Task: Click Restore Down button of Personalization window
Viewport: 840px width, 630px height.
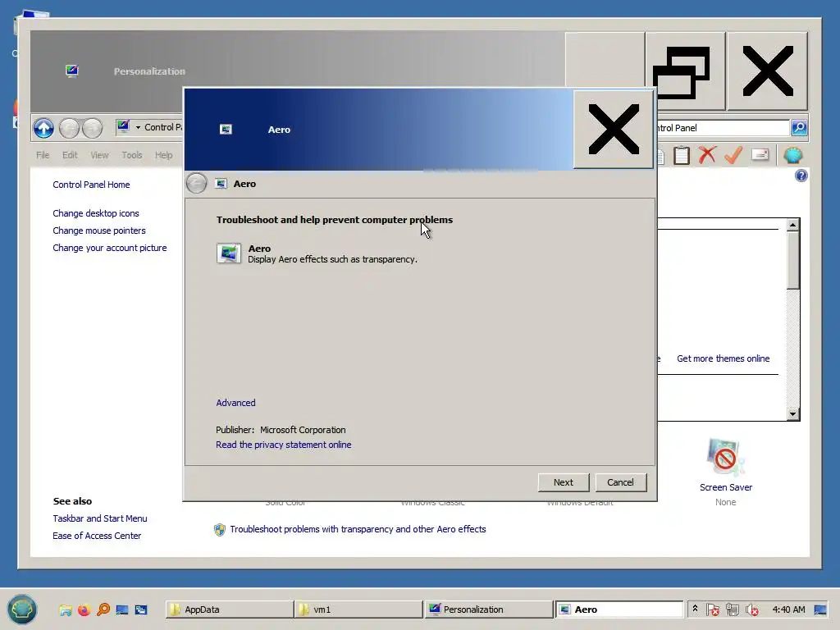Action: pyautogui.click(x=685, y=71)
